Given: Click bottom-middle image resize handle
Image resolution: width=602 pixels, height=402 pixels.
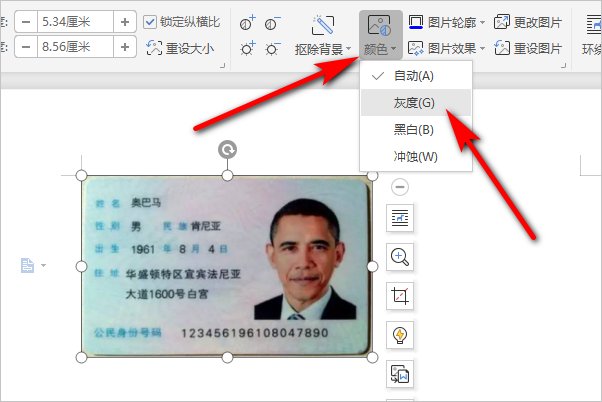Looking at the screenshot, I should [x=227, y=357].
